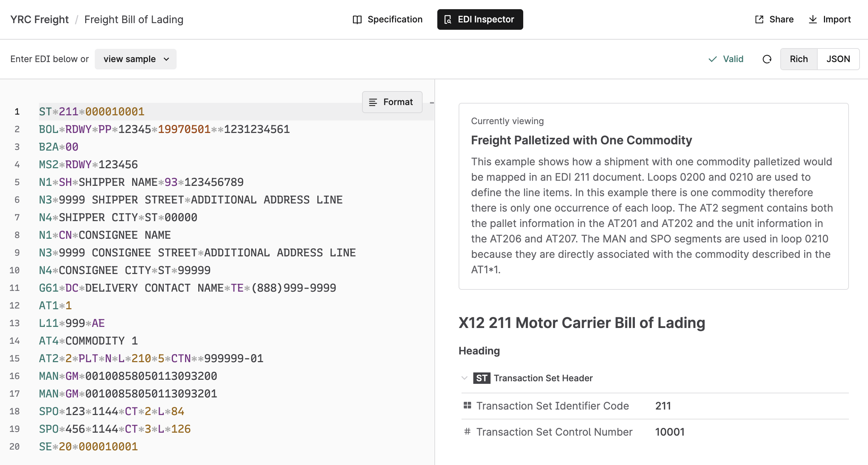Select the JSON view toggle
868x465 pixels.
click(838, 59)
